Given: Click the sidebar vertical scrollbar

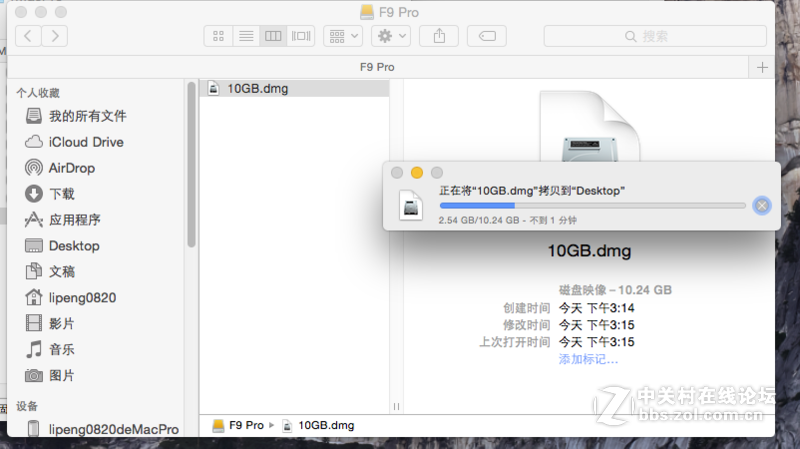Looking at the screenshot, I should tap(191, 164).
